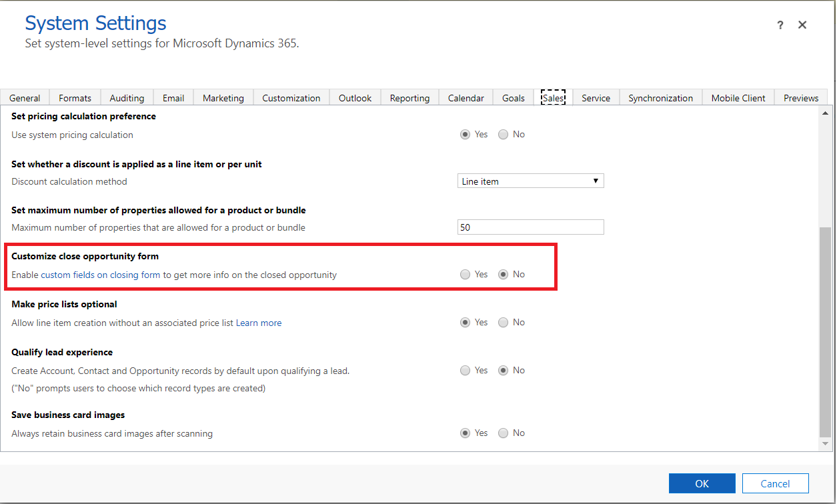Screen dimensions: 837x504
Task: Cancel the System Settings dialog
Action: pyautogui.click(x=776, y=484)
